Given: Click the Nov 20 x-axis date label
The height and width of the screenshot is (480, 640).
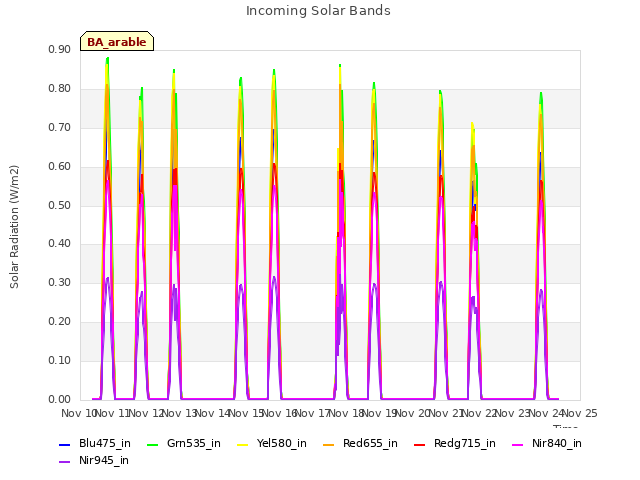Looking at the screenshot, I should pyautogui.click(x=413, y=413).
